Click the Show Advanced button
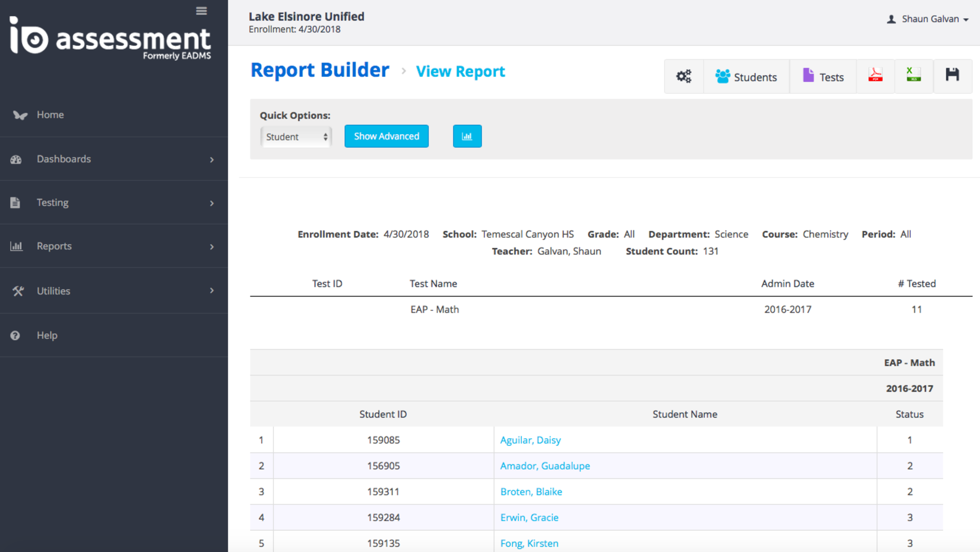980x552 pixels. pos(386,136)
